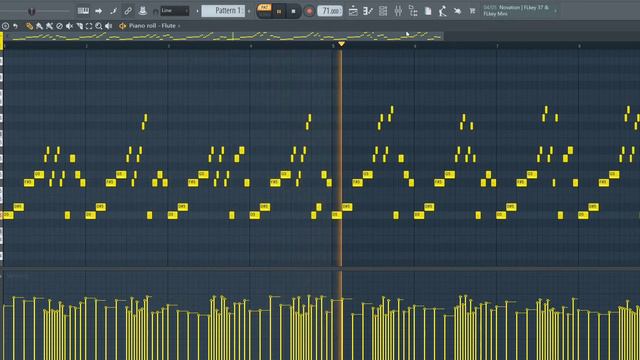
Task: Select the Mute tool
Action: pyautogui.click(x=69, y=26)
